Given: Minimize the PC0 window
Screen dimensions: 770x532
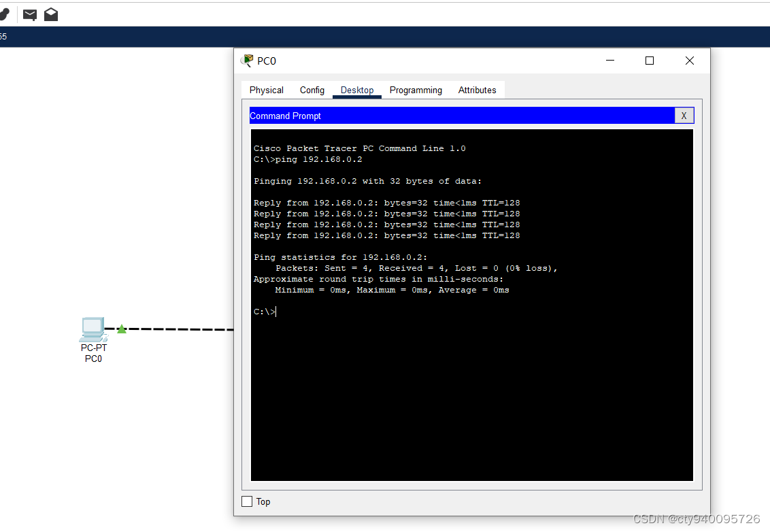Looking at the screenshot, I should coord(610,61).
